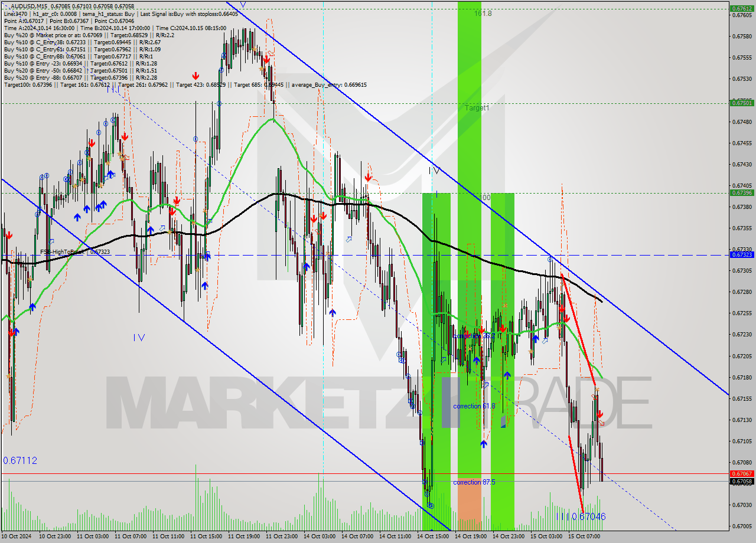Click the 14 Oct 15:00 time label
The width and height of the screenshot is (756, 543).
[432, 537]
